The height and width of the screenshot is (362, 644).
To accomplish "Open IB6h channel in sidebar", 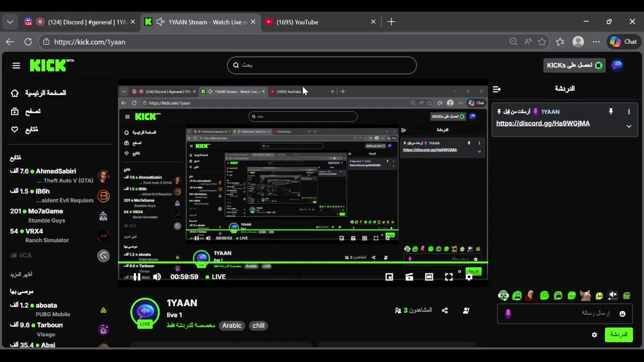I will [x=59, y=196].
